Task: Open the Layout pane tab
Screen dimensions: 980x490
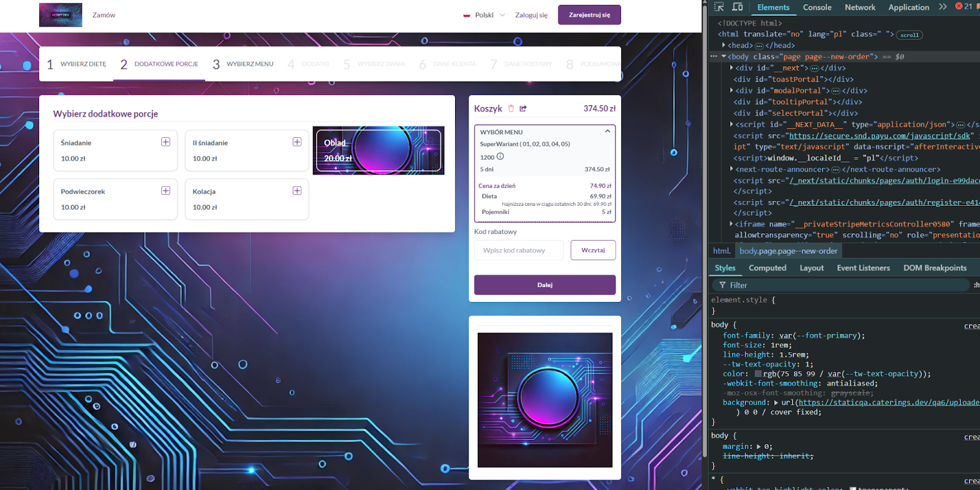Action: (812, 268)
